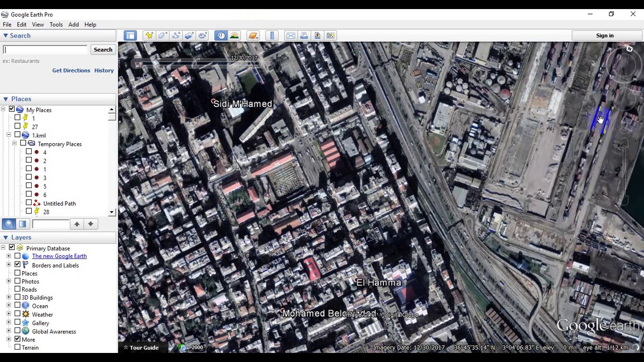Click the Search button
644x362 pixels.
tap(103, 50)
